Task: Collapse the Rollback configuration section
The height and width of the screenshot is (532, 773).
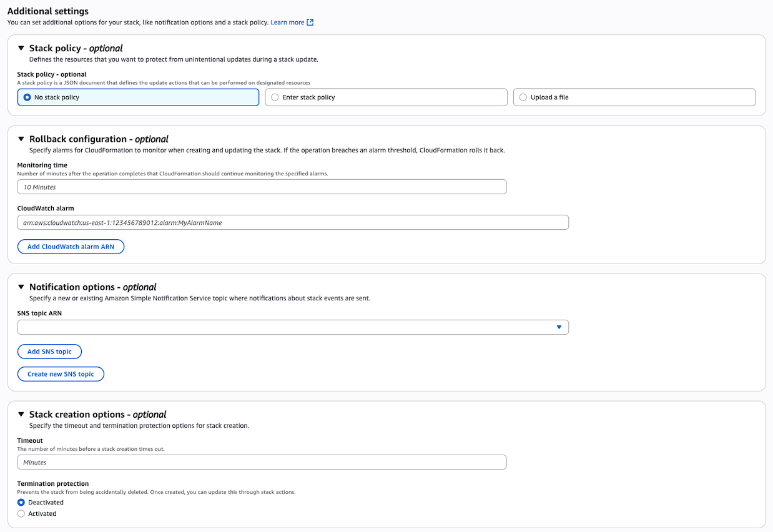Action: pos(21,139)
